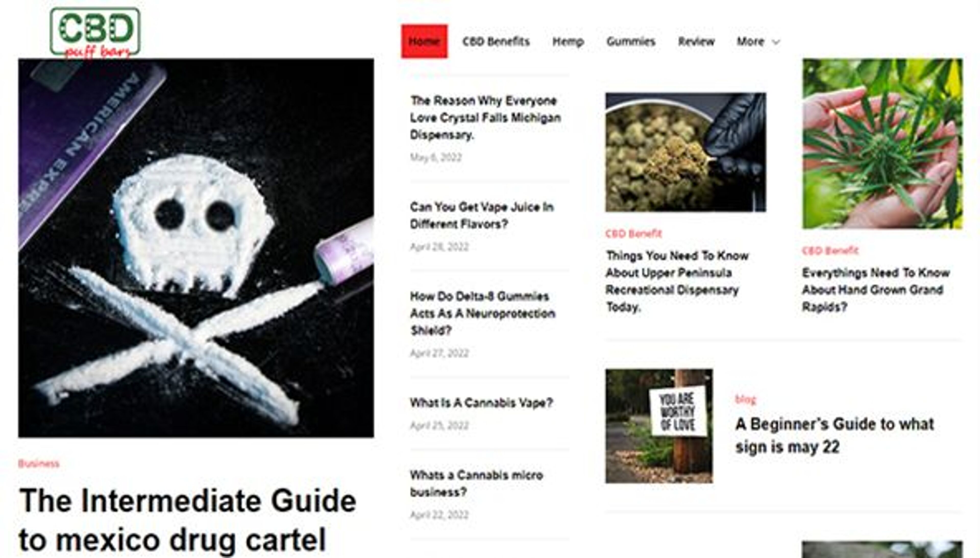Open 'A Beginner's Guide to what sign' post
Screen dimensions: 980x558
coord(835,435)
